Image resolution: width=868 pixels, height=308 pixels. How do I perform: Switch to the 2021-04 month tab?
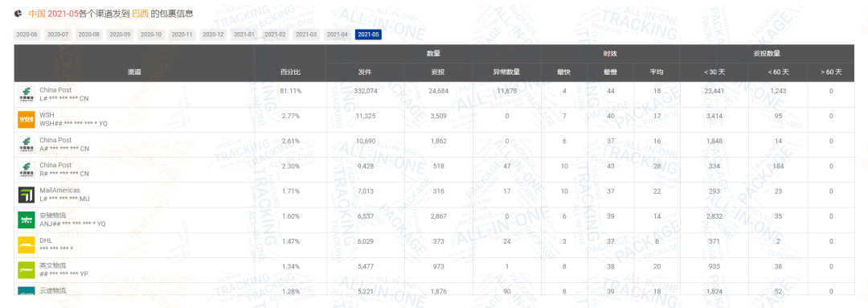pyautogui.click(x=337, y=35)
